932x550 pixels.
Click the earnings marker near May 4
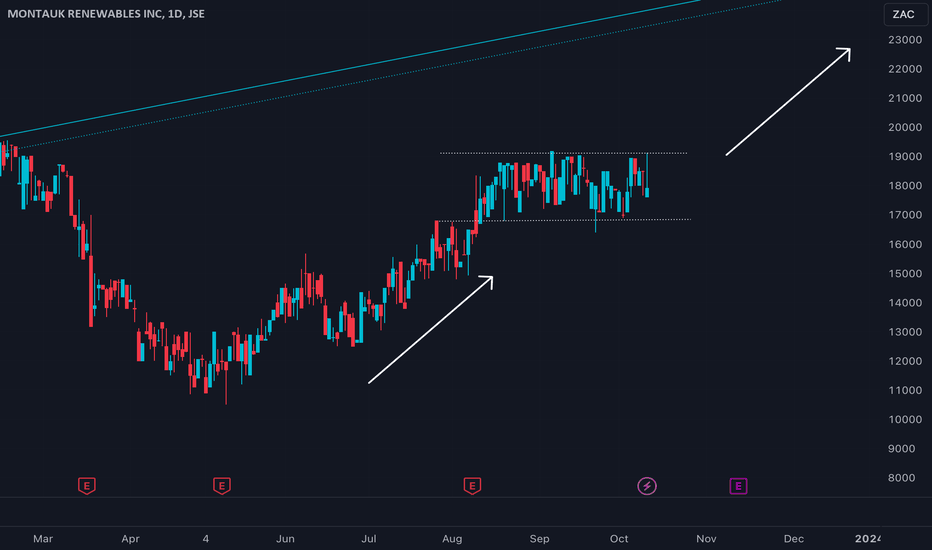222,486
